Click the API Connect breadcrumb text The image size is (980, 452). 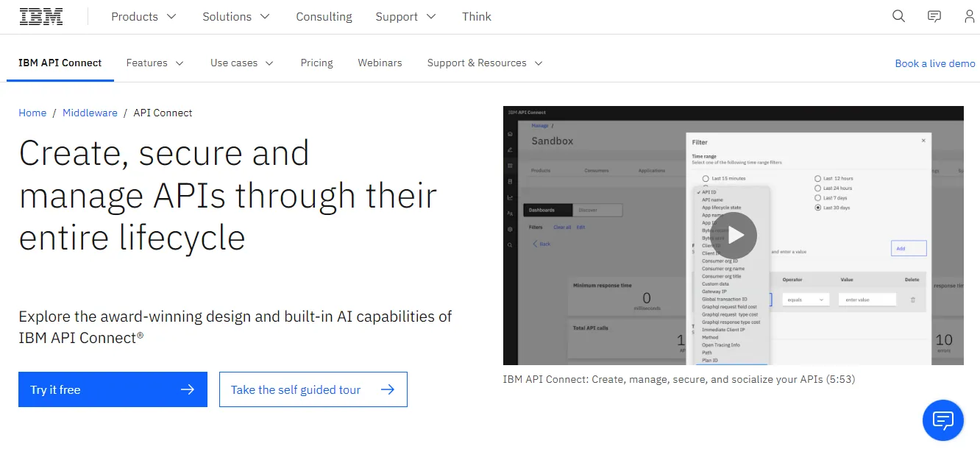(163, 113)
